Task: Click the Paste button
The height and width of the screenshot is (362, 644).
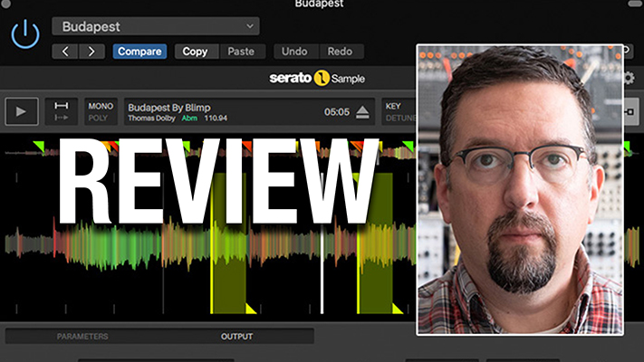Action: (241, 52)
